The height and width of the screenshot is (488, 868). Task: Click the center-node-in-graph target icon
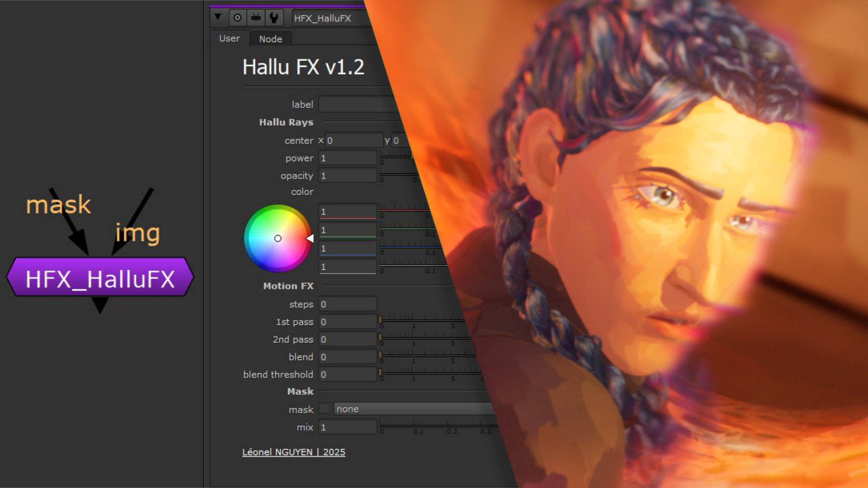[237, 18]
